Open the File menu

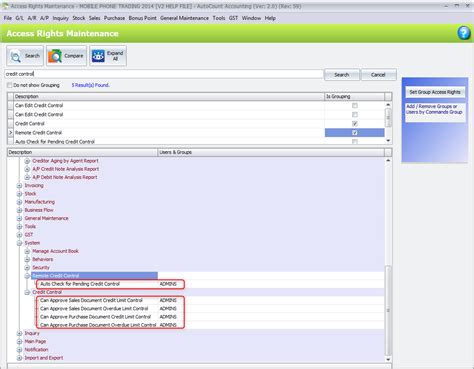8,18
